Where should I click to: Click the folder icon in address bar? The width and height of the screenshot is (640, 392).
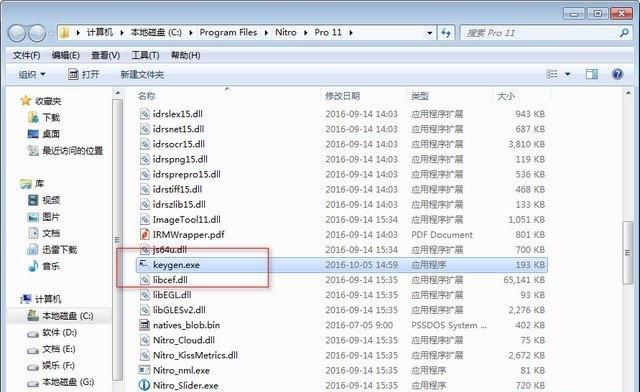point(64,33)
